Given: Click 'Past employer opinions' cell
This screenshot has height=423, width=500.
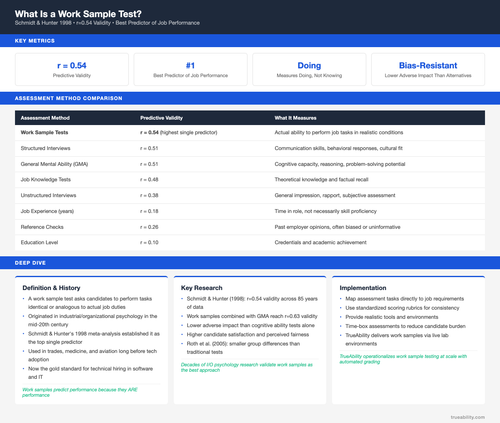Looking at the screenshot, I should point(337,227).
